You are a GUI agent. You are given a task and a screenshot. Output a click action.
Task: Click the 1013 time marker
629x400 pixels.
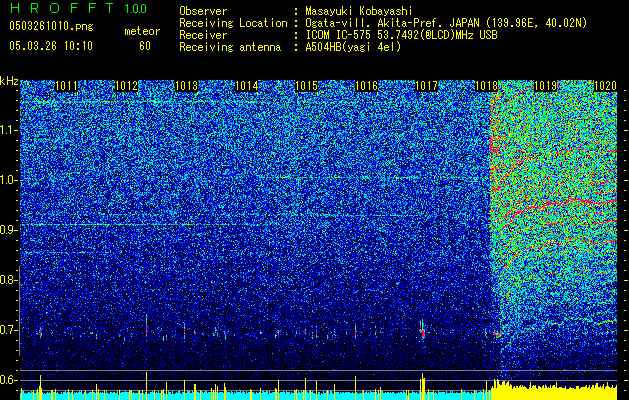[187, 86]
